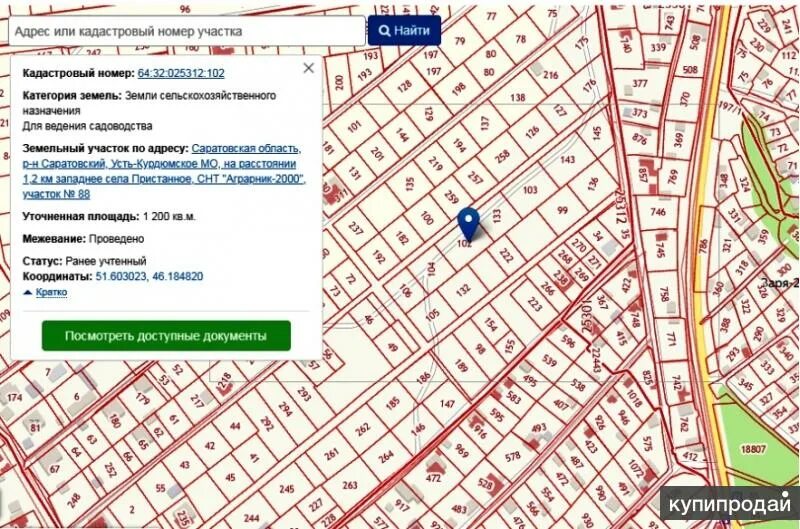
Task: Select parcel 339 on the map
Action: tap(658, 47)
